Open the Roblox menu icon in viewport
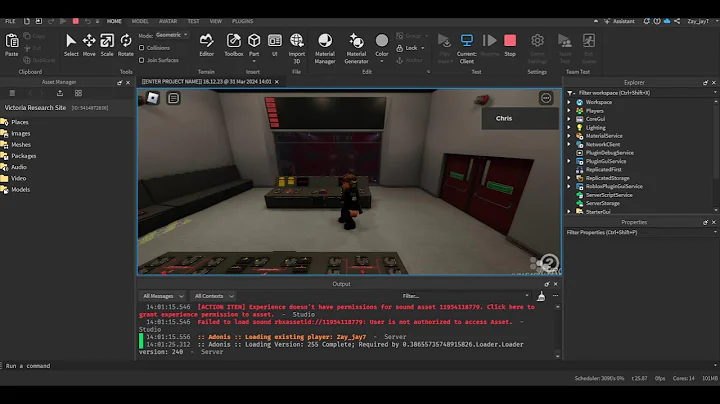 (152, 98)
